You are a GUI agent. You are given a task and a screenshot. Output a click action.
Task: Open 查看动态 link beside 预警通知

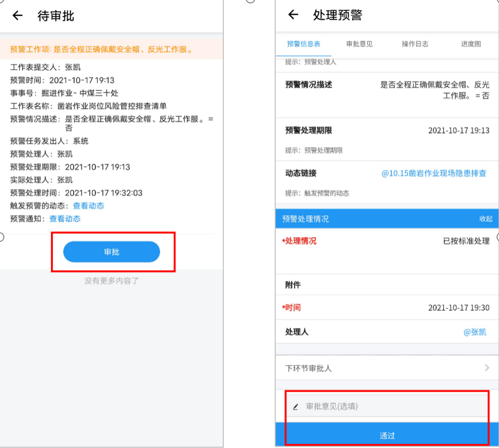pyautogui.click(x=65, y=219)
